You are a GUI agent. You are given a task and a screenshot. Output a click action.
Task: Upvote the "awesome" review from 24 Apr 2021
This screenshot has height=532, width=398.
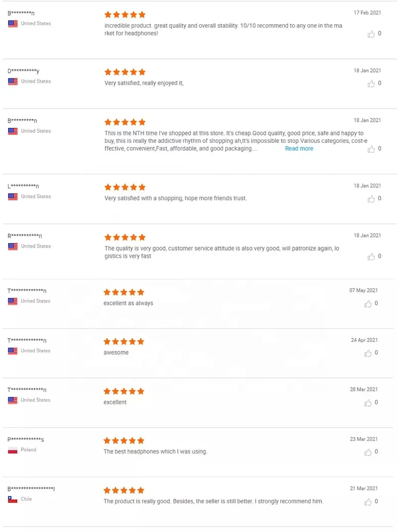[368, 353]
